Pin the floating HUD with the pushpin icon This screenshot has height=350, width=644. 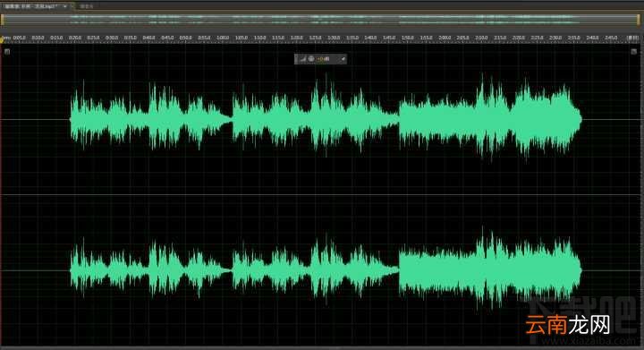(x=343, y=59)
